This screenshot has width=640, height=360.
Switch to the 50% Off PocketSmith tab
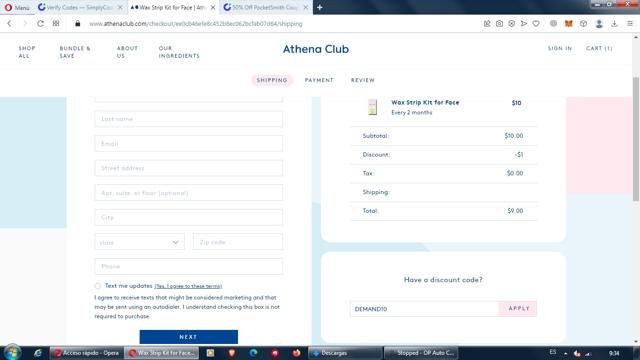click(x=265, y=7)
